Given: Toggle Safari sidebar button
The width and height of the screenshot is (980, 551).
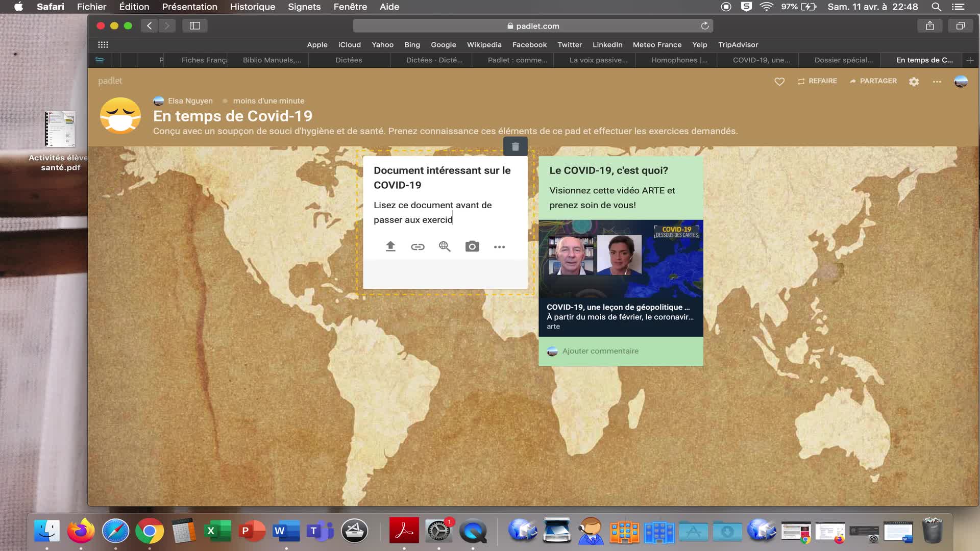Looking at the screenshot, I should (194, 26).
